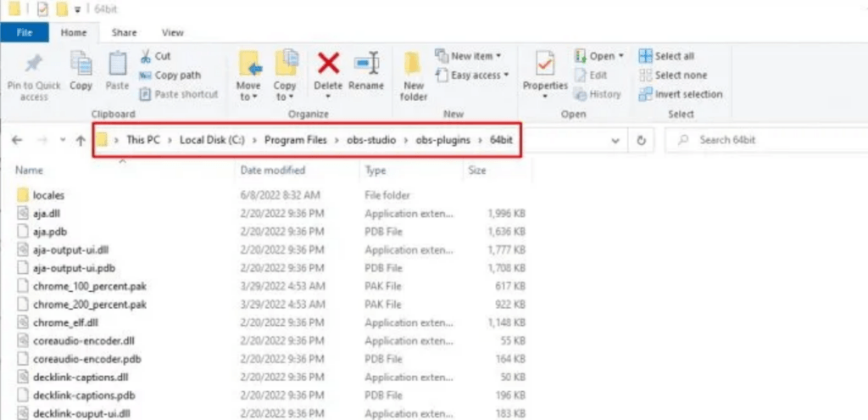Click Invert selection

point(681,94)
